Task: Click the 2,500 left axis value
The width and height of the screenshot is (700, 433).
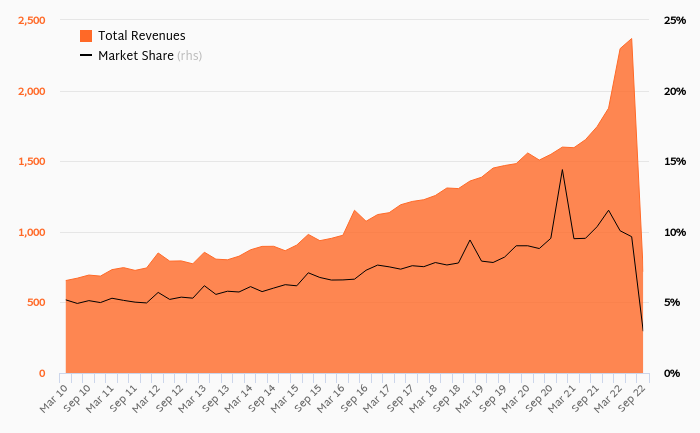Action: [x=31, y=21]
